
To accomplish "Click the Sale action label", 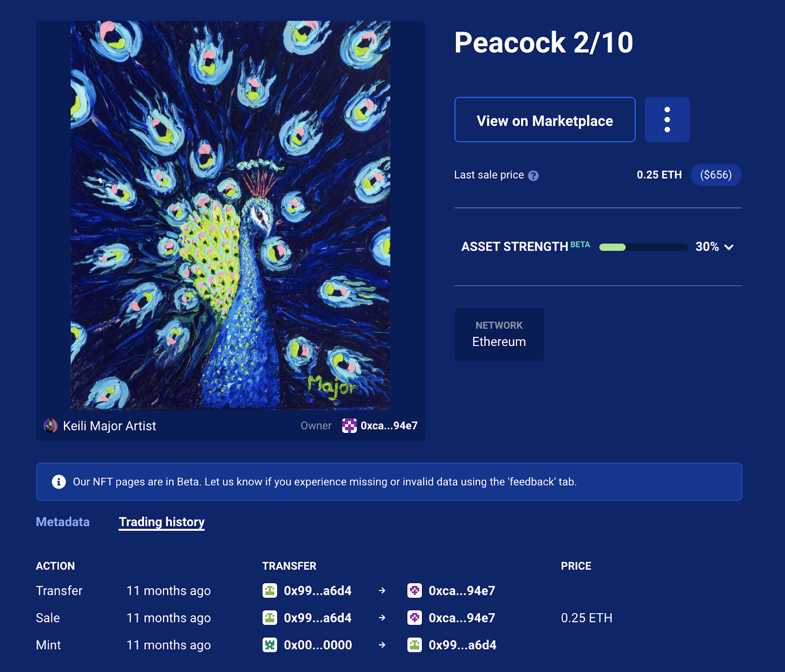I will point(48,618).
